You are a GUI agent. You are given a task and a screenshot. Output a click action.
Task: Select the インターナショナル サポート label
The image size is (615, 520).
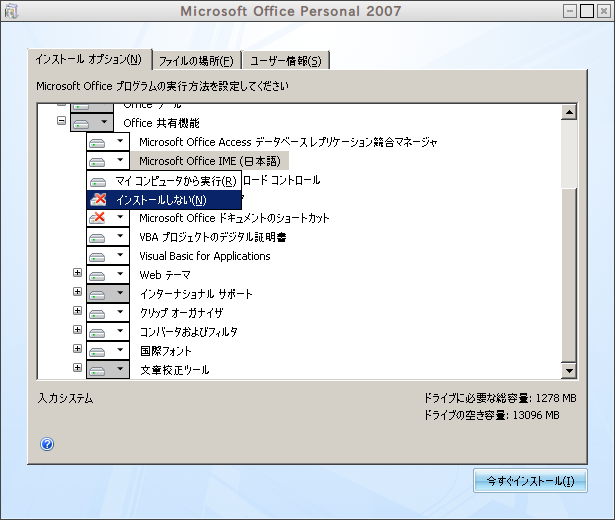pos(196,294)
